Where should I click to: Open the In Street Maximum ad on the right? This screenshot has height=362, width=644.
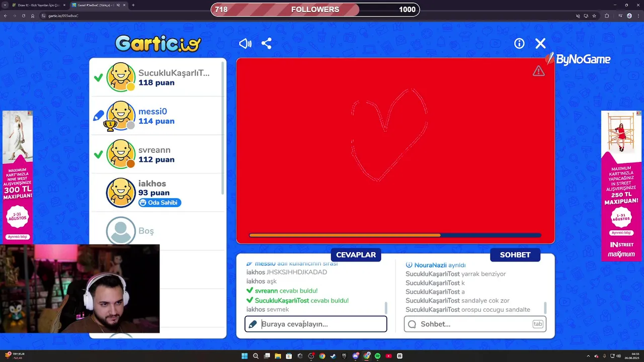click(621, 186)
